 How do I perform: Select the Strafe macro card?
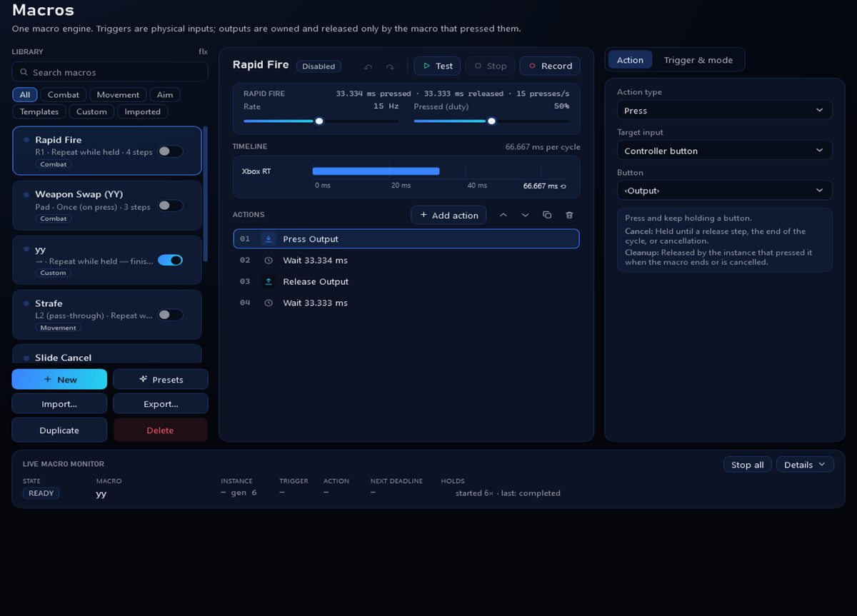tap(107, 315)
